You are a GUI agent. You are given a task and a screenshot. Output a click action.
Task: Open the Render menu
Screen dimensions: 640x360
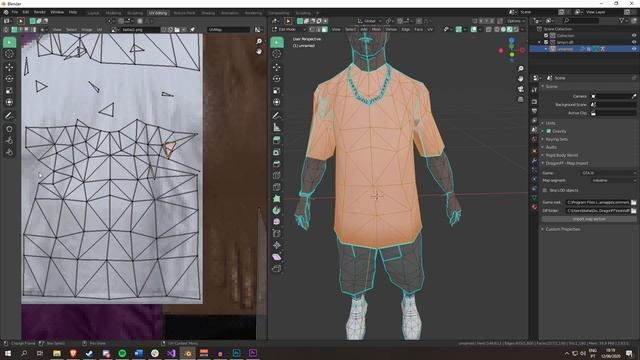(40, 12)
